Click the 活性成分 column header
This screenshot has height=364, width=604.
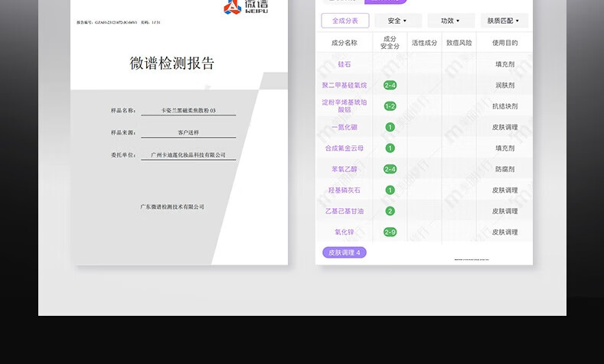(x=424, y=43)
